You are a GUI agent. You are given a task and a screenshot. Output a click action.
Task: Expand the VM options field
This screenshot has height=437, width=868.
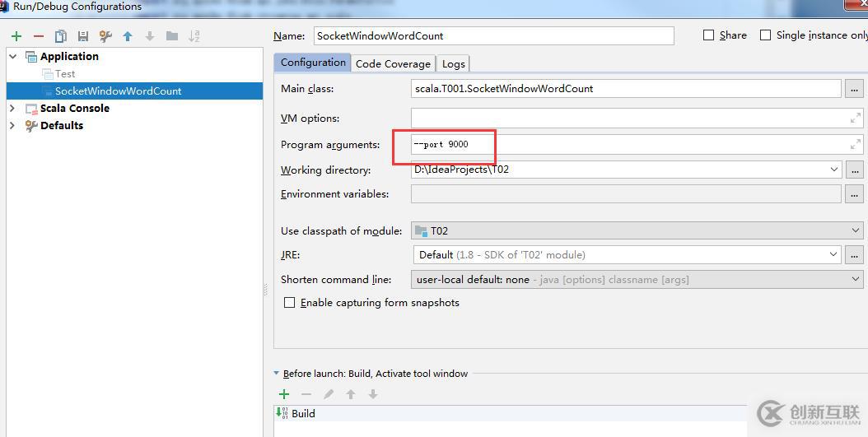tap(856, 118)
